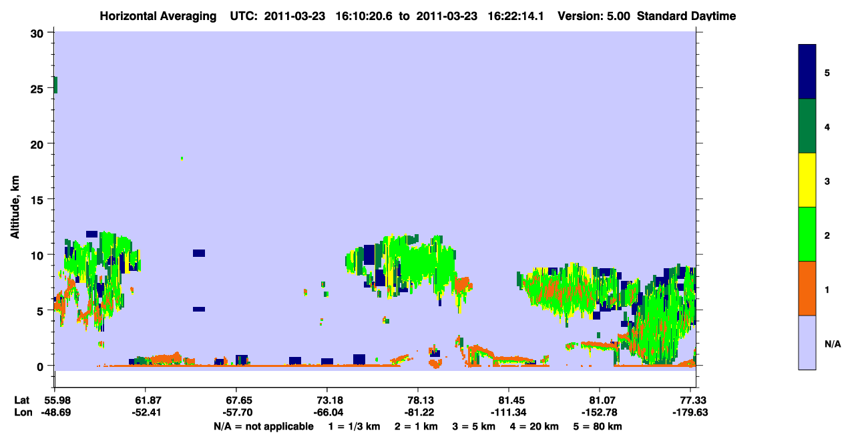Click 'Version: 5.00' in the title

click(593, 16)
